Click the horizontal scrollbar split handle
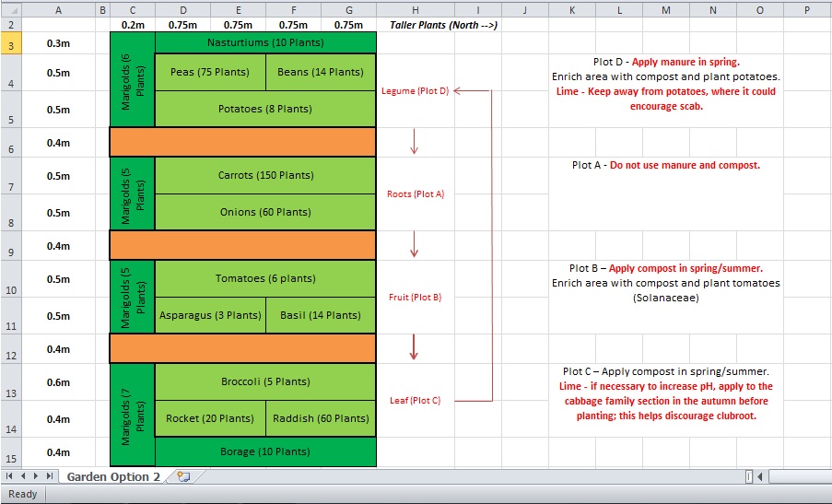The width and height of the screenshot is (832, 504). (x=749, y=476)
